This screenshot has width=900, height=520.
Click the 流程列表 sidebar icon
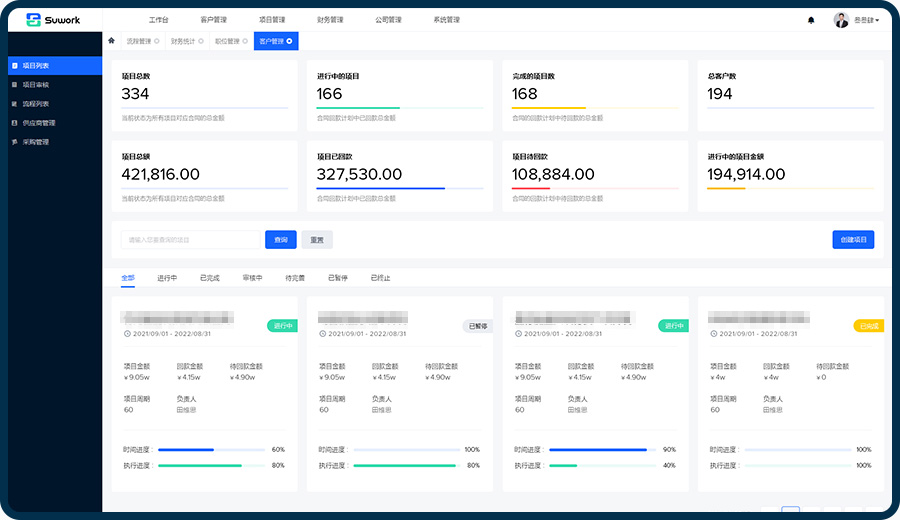pyautogui.click(x=14, y=104)
